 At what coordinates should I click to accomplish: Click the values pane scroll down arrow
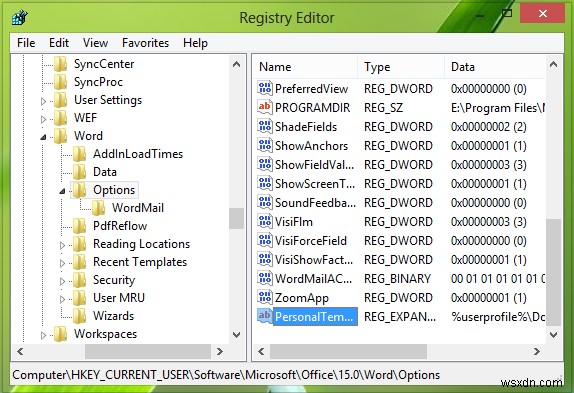[x=554, y=334]
